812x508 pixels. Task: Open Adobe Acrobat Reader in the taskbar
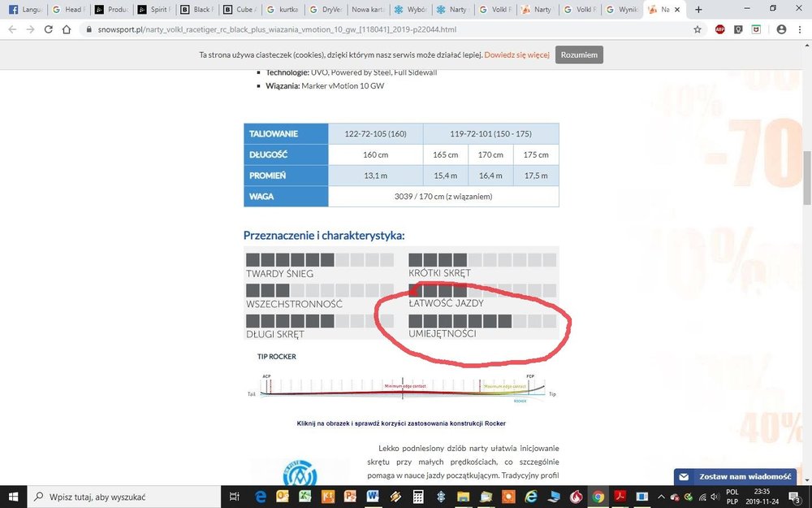pos(620,497)
